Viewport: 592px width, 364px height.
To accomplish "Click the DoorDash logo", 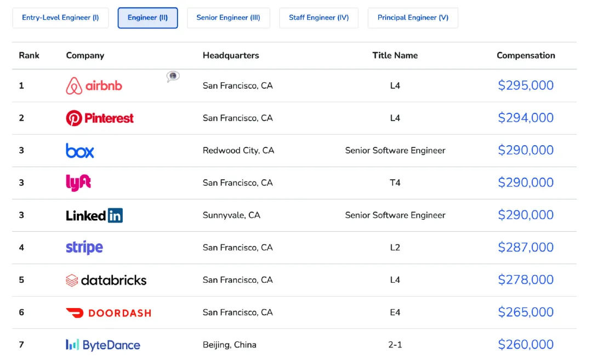I will point(109,312).
